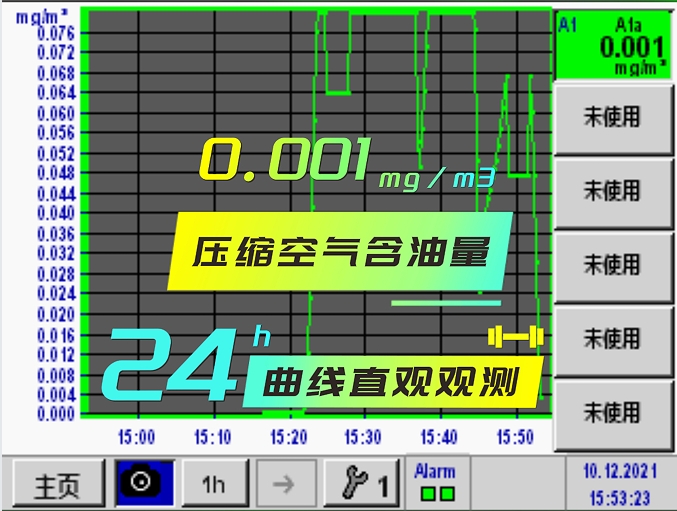Viewport: 677px width, 511px height.
Task: Check the left green Alarm indicator square
Action: [428, 494]
